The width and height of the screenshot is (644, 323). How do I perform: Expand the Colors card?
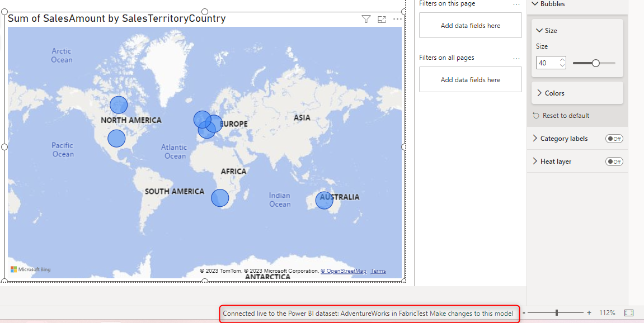(539, 93)
